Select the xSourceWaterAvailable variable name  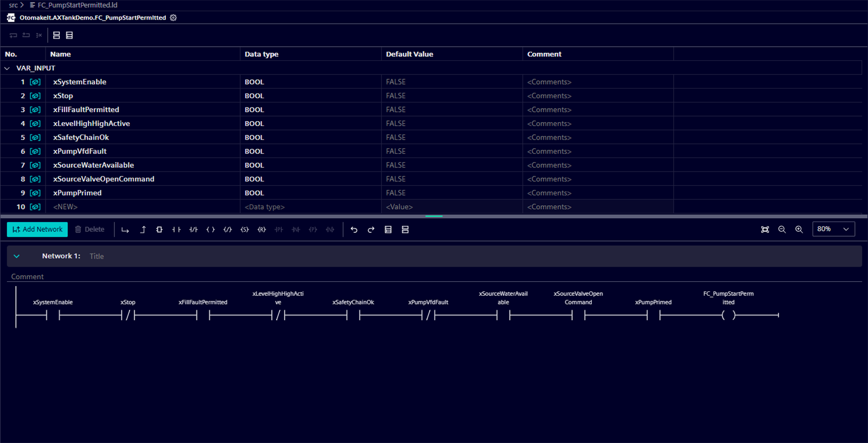pyautogui.click(x=93, y=165)
